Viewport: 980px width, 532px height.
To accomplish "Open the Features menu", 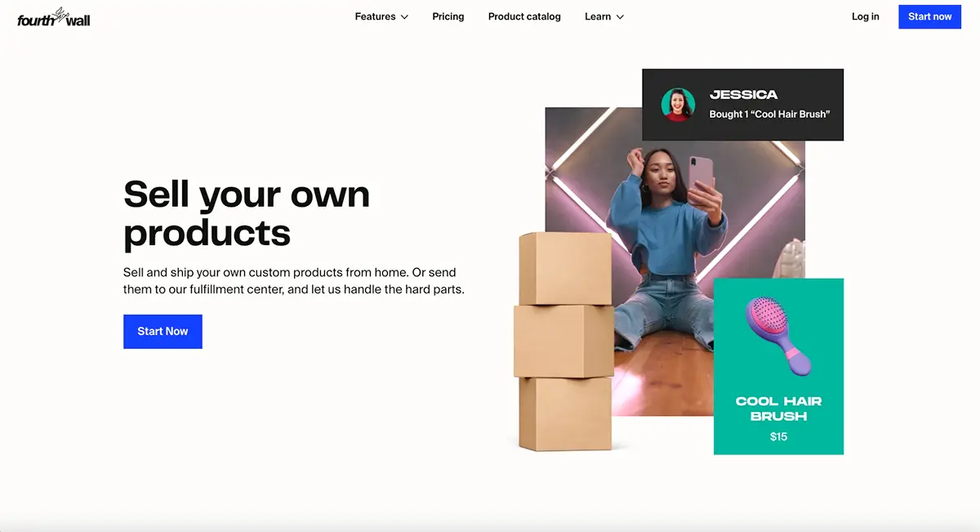I will pyautogui.click(x=381, y=16).
